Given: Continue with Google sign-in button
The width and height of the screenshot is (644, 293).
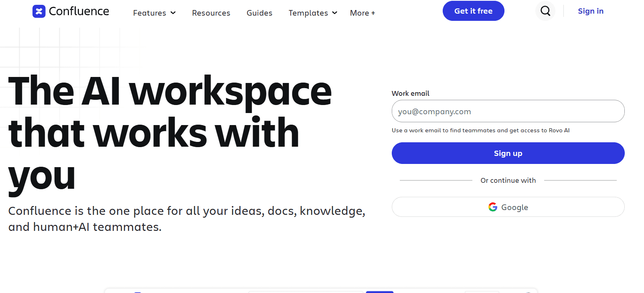Looking at the screenshot, I should tap(508, 207).
